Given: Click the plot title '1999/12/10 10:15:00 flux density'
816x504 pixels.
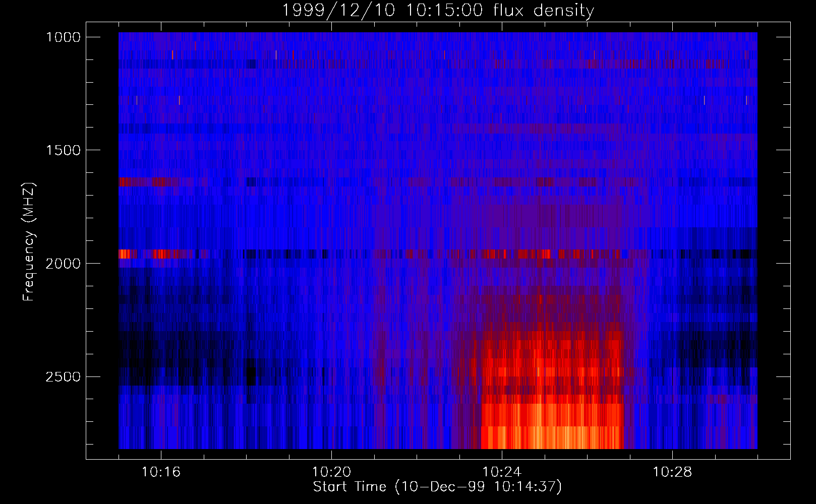Looking at the screenshot, I should [437, 10].
